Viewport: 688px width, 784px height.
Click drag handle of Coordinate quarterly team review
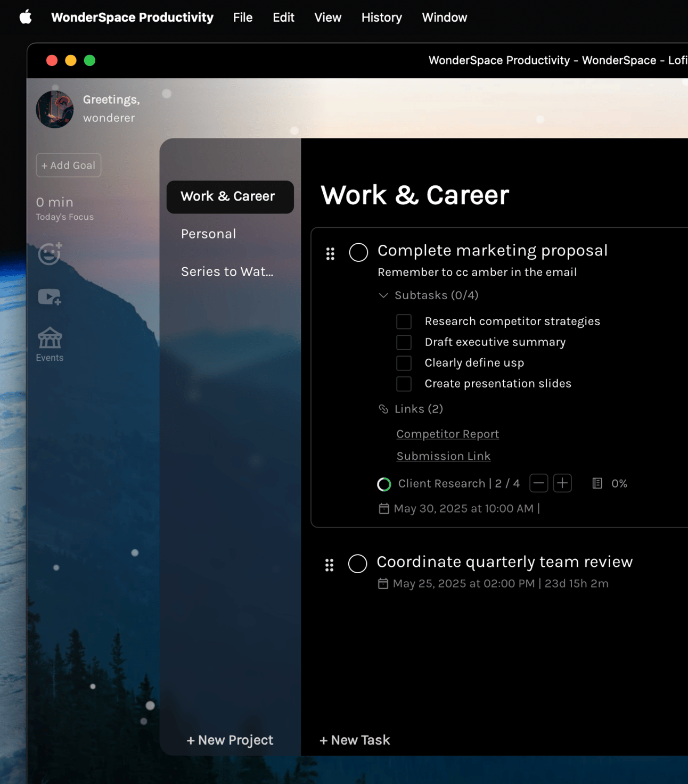pyautogui.click(x=330, y=565)
